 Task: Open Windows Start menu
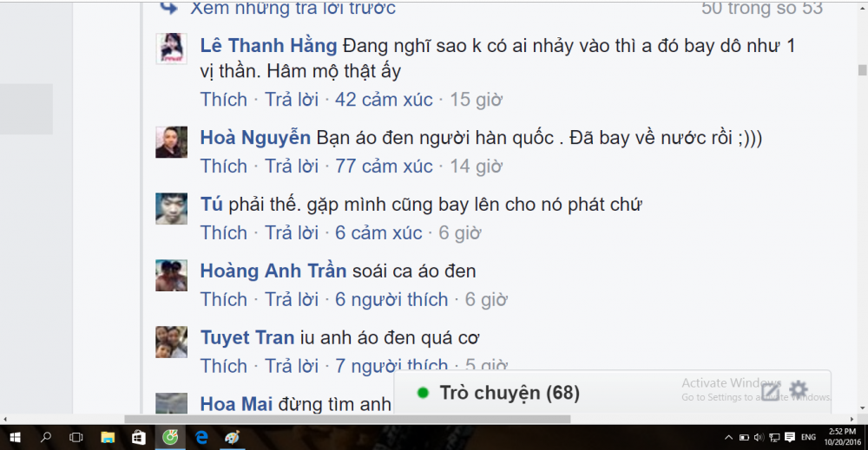(x=15, y=438)
